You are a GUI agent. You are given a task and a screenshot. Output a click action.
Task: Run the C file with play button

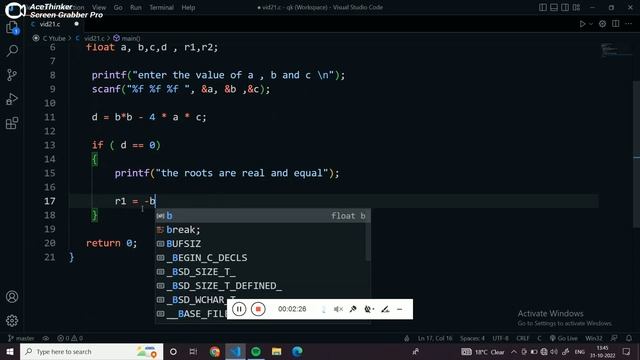click(x=582, y=24)
